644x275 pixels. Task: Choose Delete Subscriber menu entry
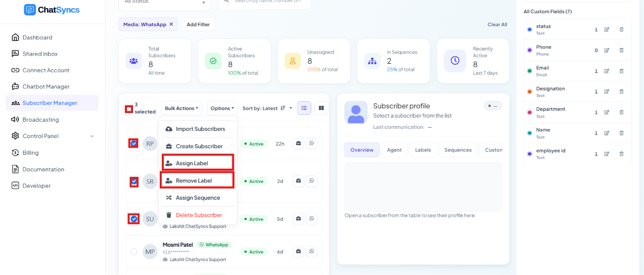point(198,215)
